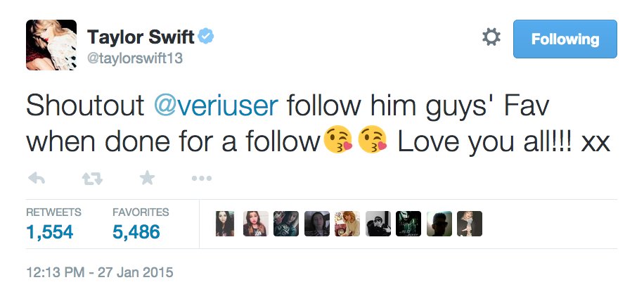Favorite the tweet with the star icon

coord(147,178)
